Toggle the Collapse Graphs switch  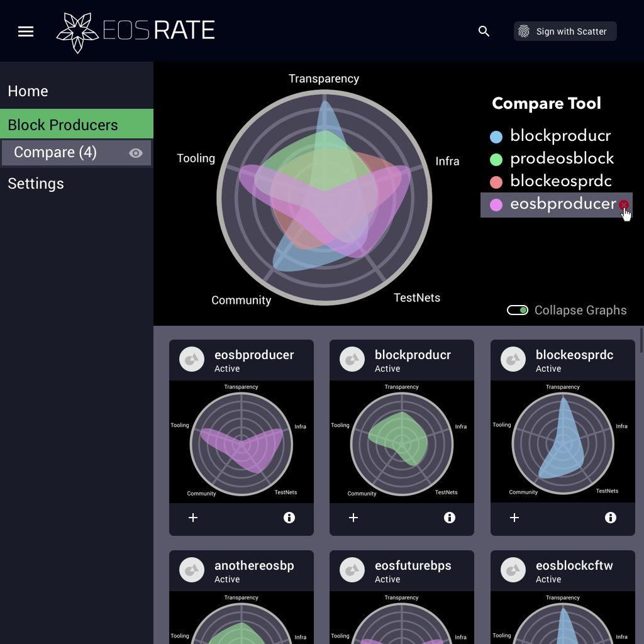pyautogui.click(x=517, y=310)
